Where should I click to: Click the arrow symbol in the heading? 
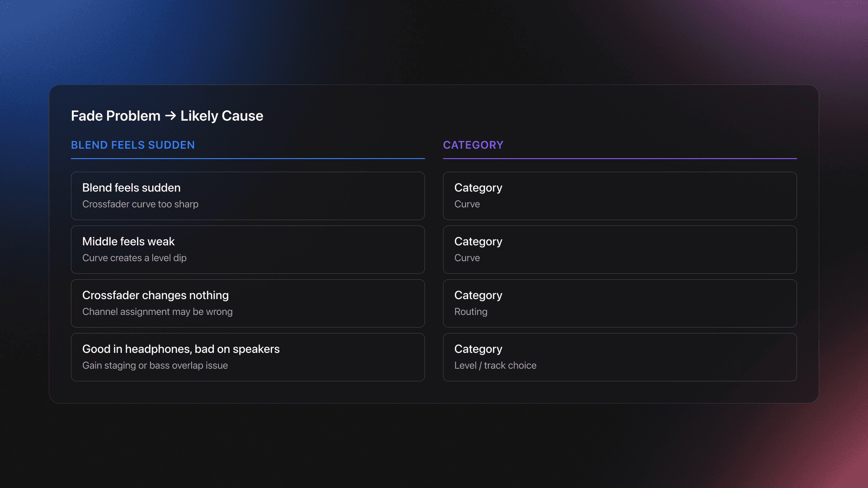click(x=170, y=116)
